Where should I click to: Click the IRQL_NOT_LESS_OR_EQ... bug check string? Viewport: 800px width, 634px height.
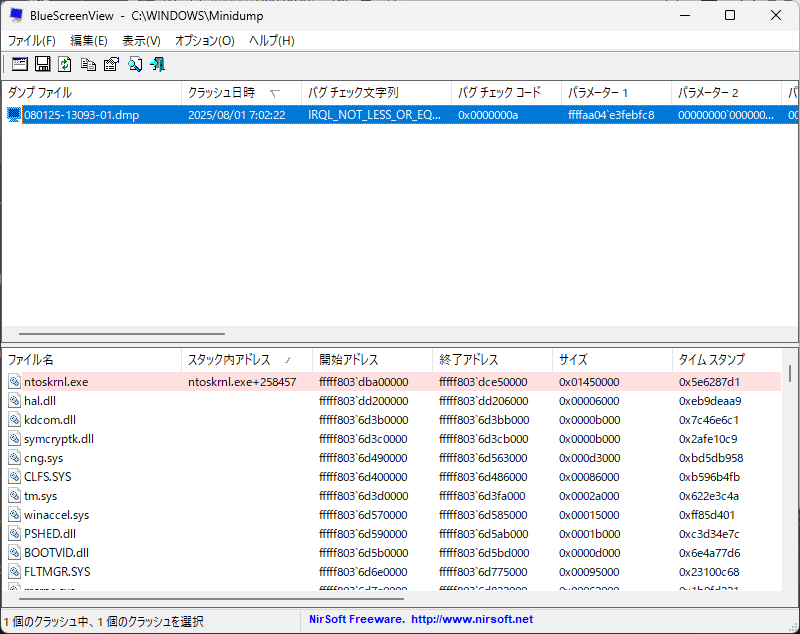[x=374, y=115]
